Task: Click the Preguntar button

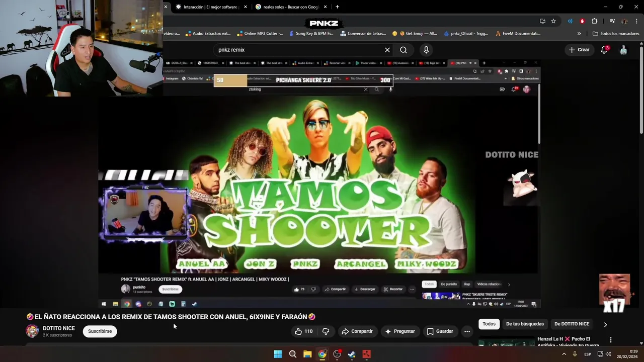Action: 400,331
